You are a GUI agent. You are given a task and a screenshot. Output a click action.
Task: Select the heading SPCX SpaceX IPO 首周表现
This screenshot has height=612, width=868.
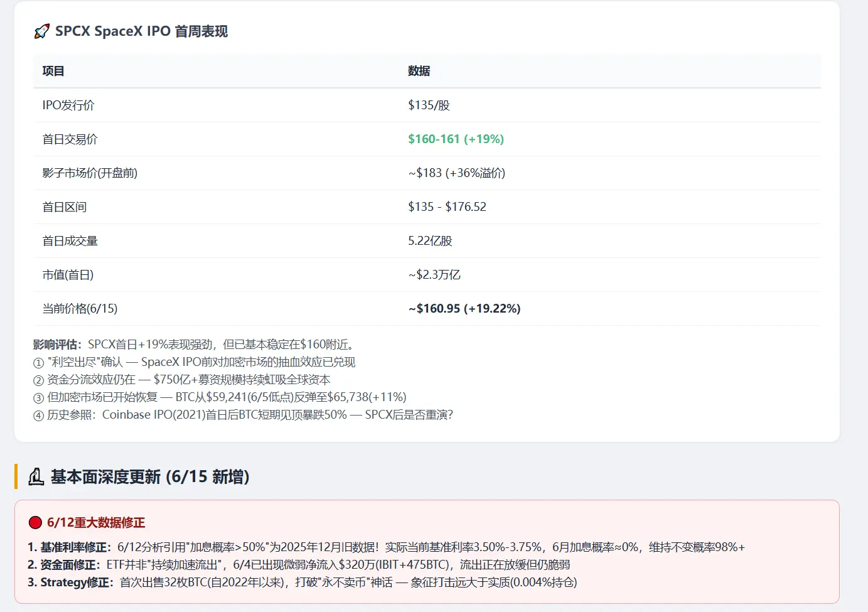141,31
